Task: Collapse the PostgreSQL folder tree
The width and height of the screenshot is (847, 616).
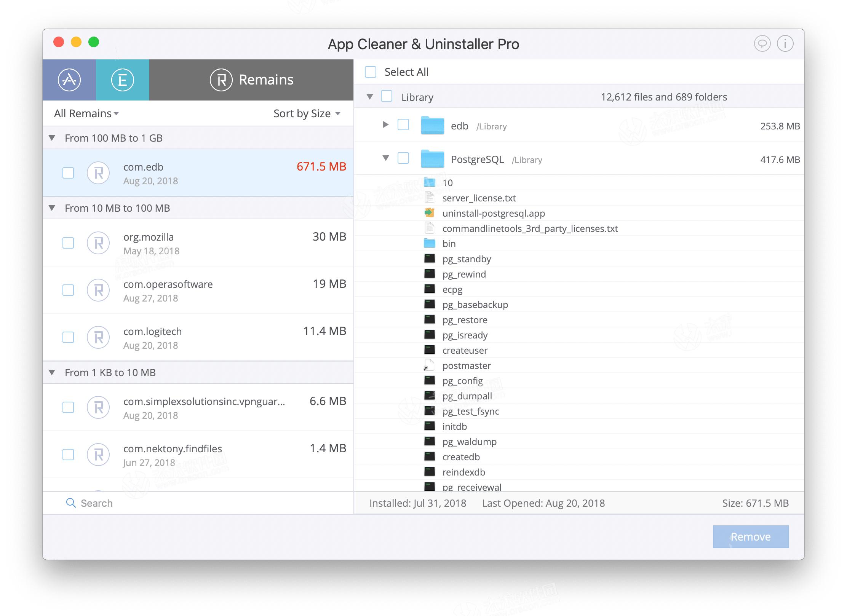Action: pyautogui.click(x=386, y=158)
